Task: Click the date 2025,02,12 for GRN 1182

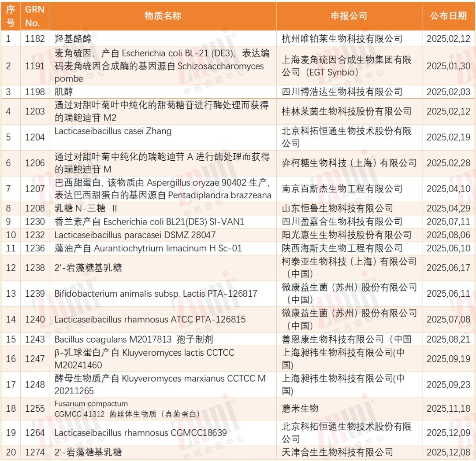Action: point(448,38)
